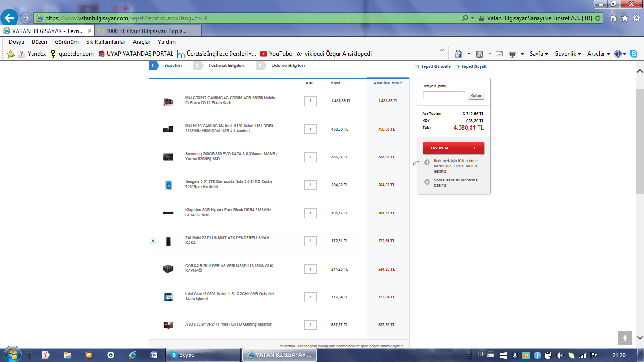
Task: Open the vikipedi Özgür Ansiklopedi favorite
Action: tap(333, 54)
